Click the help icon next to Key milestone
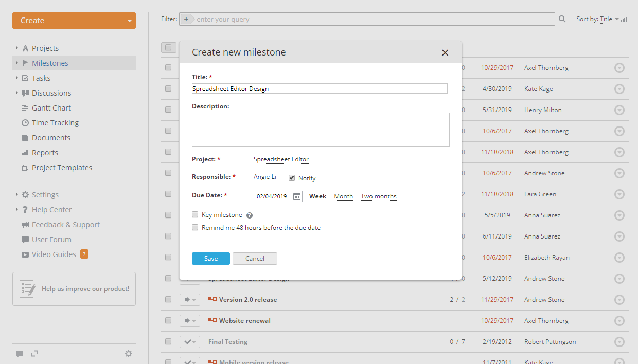This screenshot has width=638, height=364. pos(250,215)
